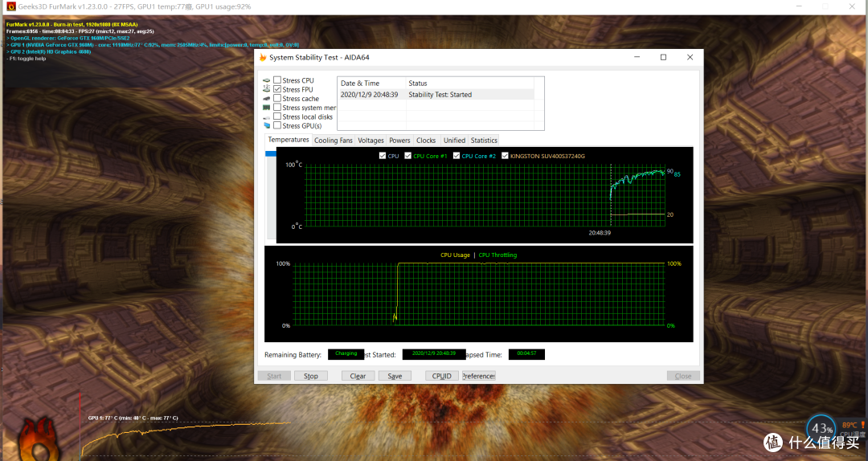Select the blue item in the graph side list
The height and width of the screenshot is (461, 868).
[271, 154]
